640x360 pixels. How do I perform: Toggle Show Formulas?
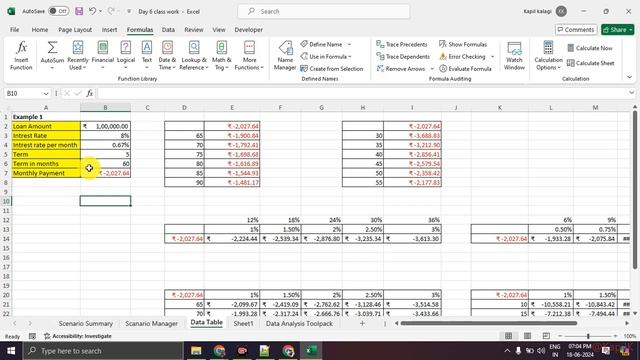pyautogui.click(x=463, y=44)
